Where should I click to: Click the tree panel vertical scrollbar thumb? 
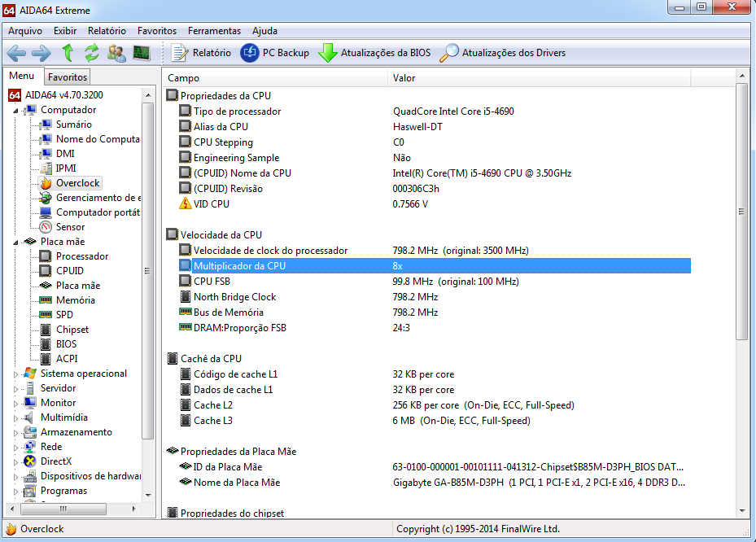click(148, 271)
